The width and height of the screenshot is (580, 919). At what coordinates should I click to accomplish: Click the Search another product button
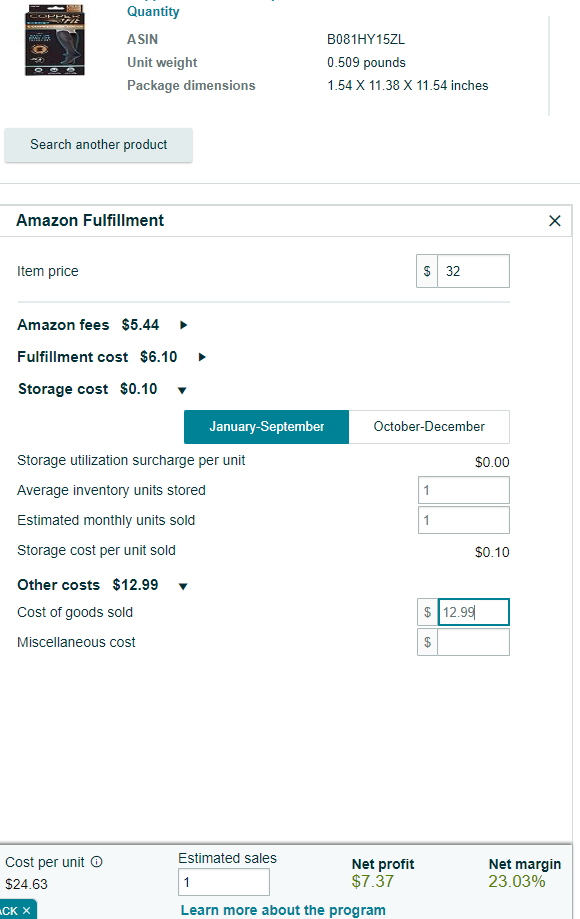(98, 145)
